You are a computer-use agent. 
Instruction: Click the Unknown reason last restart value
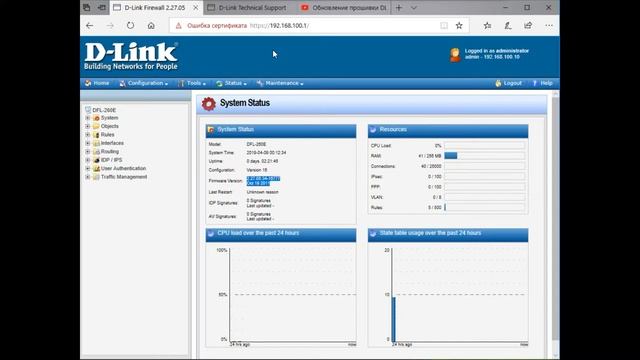pos(262,192)
